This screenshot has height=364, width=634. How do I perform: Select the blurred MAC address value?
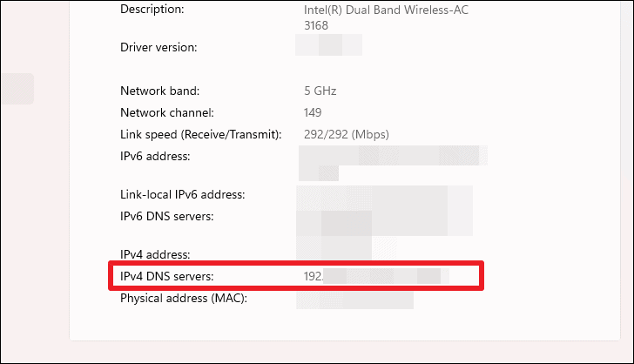[354, 300]
